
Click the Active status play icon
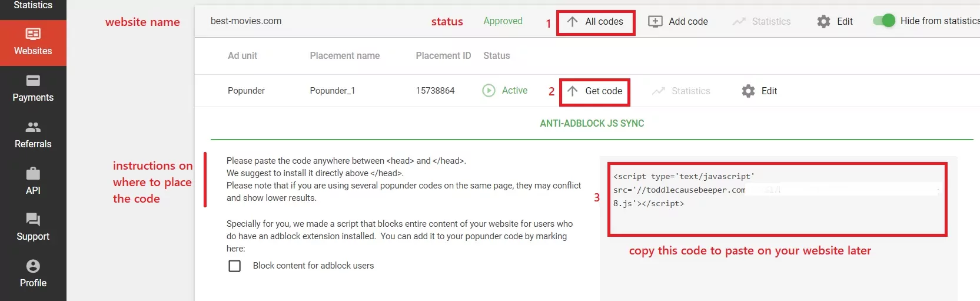pos(489,91)
